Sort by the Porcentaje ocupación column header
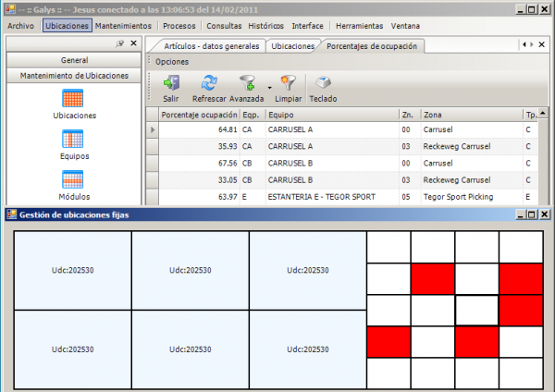The image size is (555, 392). 198,115
